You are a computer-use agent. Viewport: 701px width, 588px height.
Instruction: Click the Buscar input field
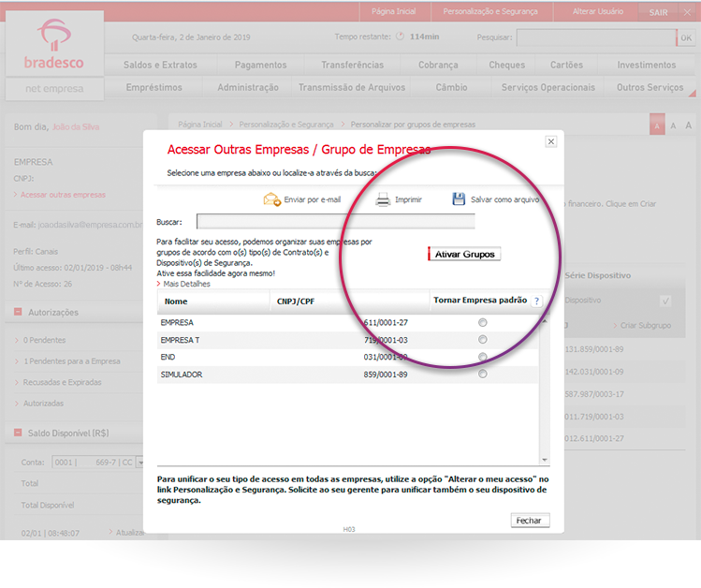336,221
